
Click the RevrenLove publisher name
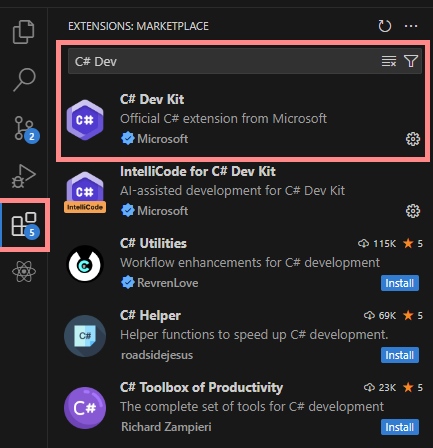coord(168,283)
